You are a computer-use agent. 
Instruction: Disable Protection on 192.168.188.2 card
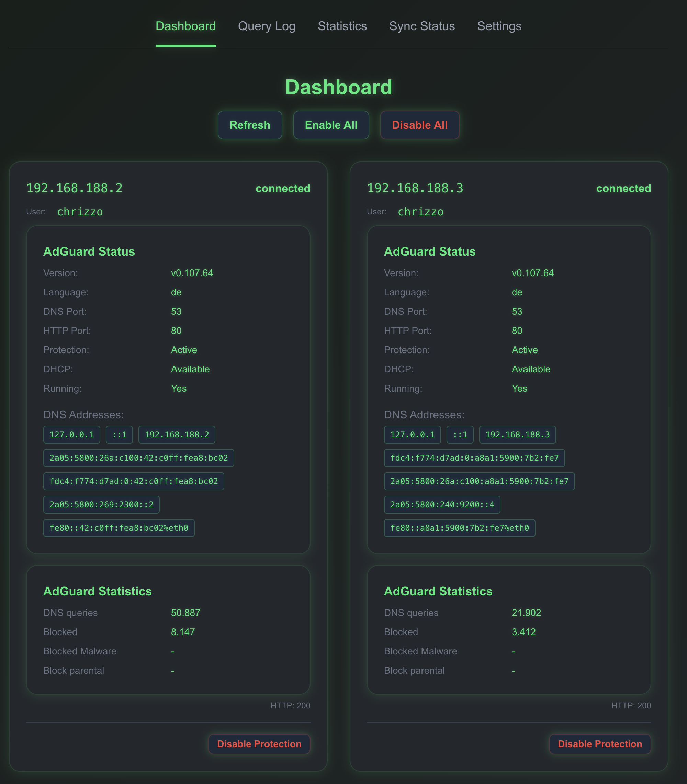point(259,744)
